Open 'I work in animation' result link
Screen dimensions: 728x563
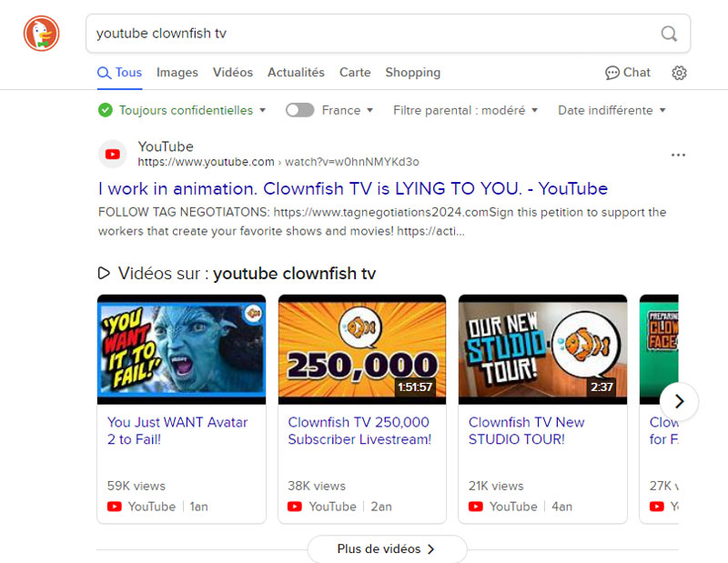click(x=353, y=189)
